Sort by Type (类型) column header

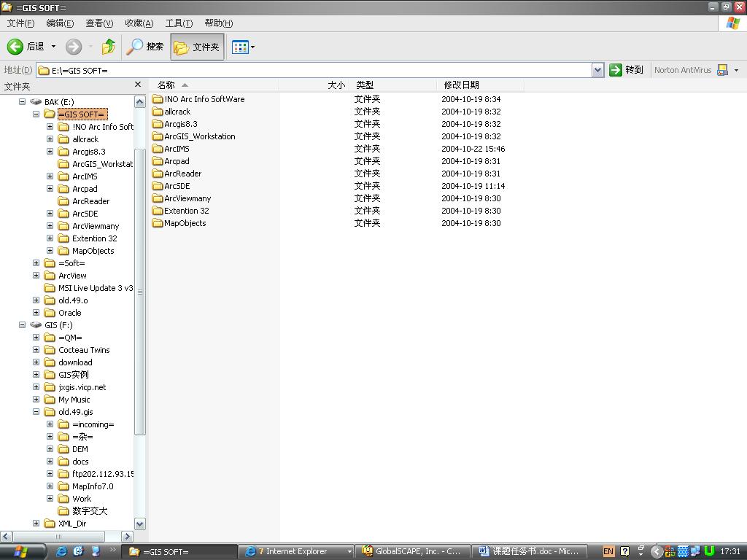tap(392, 85)
